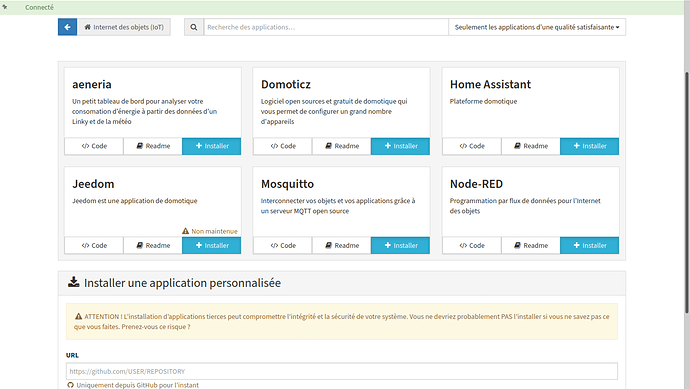
Task: Install the aeneria application
Action: (x=212, y=146)
